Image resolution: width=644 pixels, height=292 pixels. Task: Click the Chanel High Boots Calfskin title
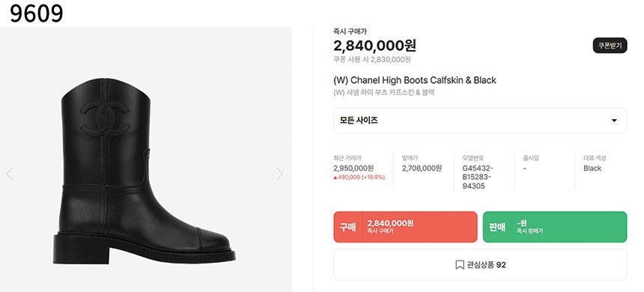(415, 80)
